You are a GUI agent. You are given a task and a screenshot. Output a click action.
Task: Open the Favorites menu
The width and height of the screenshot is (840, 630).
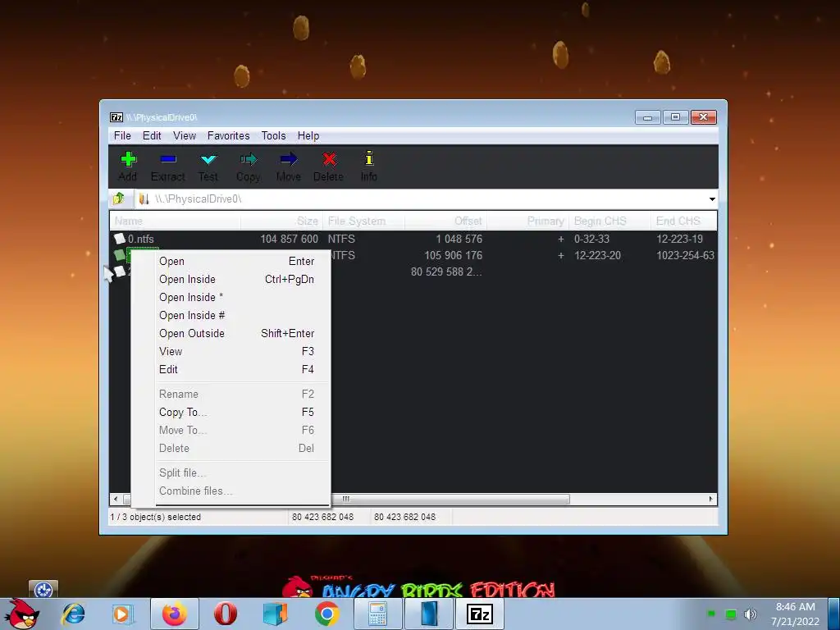click(228, 135)
